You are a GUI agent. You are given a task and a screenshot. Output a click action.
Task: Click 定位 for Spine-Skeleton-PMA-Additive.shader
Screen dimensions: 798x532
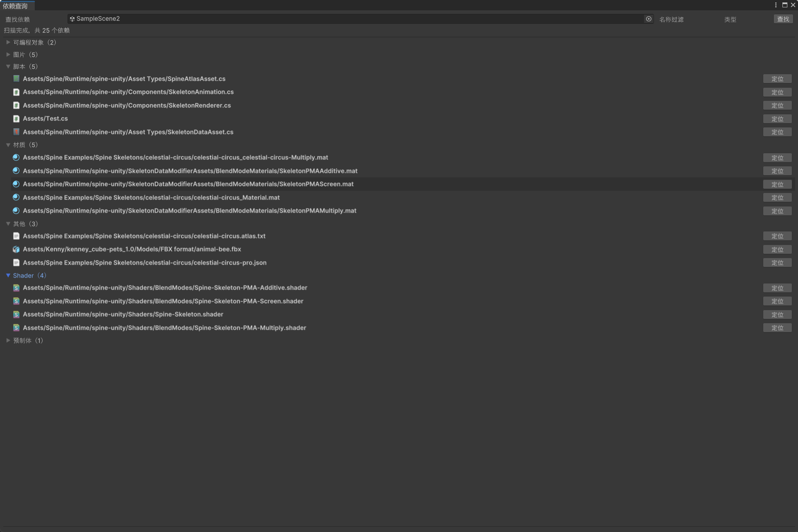pos(777,288)
